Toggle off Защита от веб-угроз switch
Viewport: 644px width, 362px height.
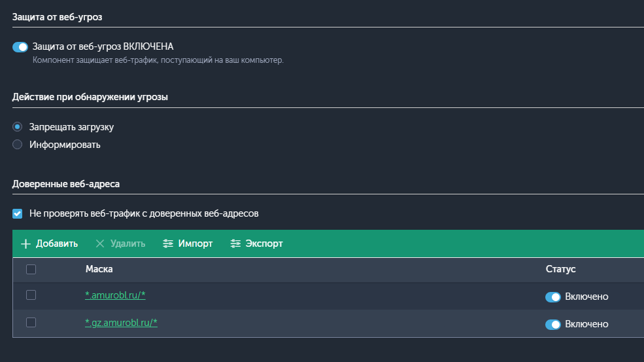pyautogui.click(x=20, y=47)
